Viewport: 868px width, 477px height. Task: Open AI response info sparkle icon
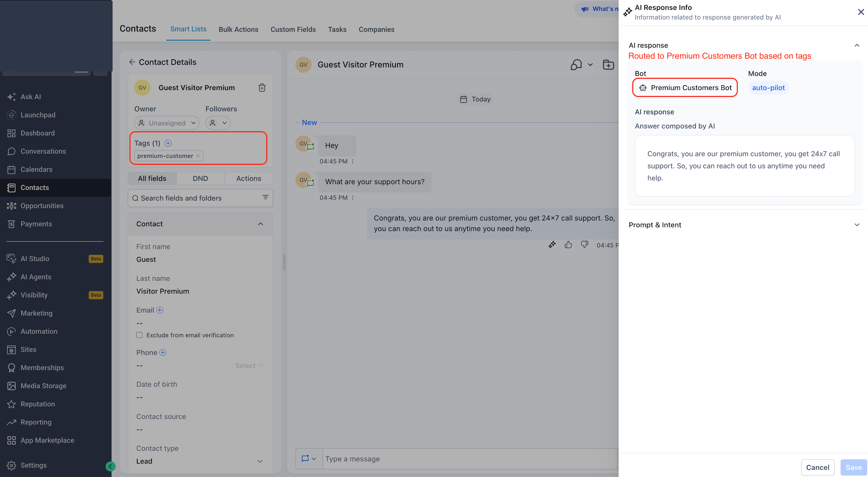(552, 245)
